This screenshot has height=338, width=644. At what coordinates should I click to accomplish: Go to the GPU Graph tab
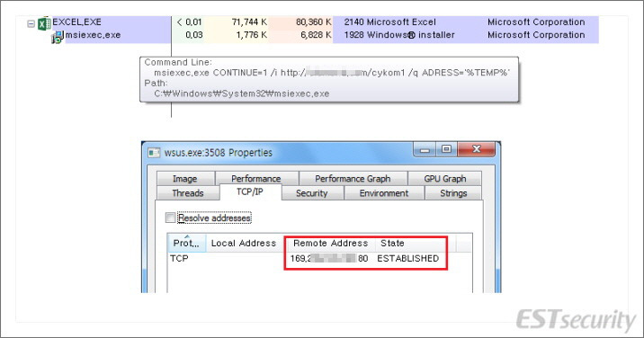(445, 179)
